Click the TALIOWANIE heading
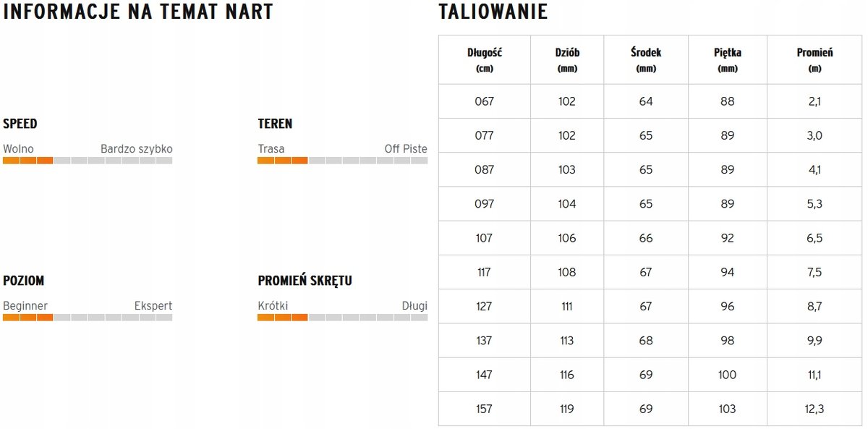Viewport: 868px width, 429px height. 493,12
